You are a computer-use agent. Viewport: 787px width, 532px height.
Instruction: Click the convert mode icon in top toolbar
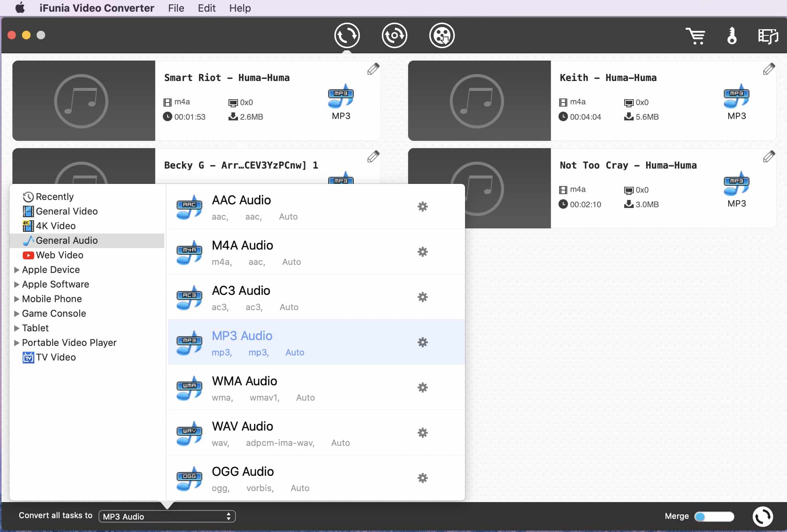coord(346,35)
